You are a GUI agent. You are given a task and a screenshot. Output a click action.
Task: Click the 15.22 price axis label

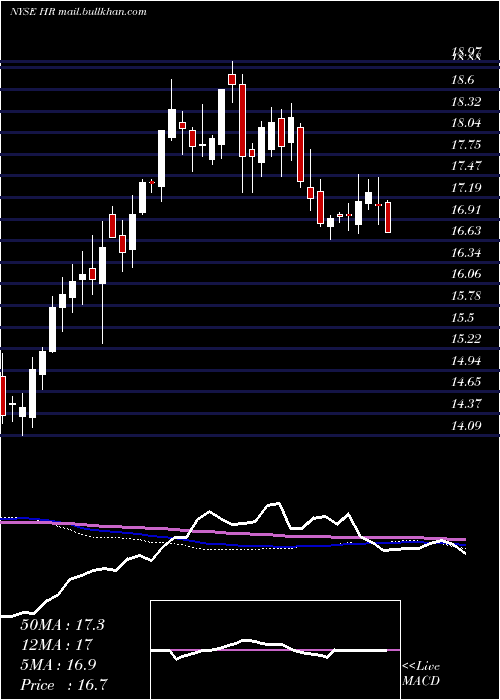pos(467,339)
